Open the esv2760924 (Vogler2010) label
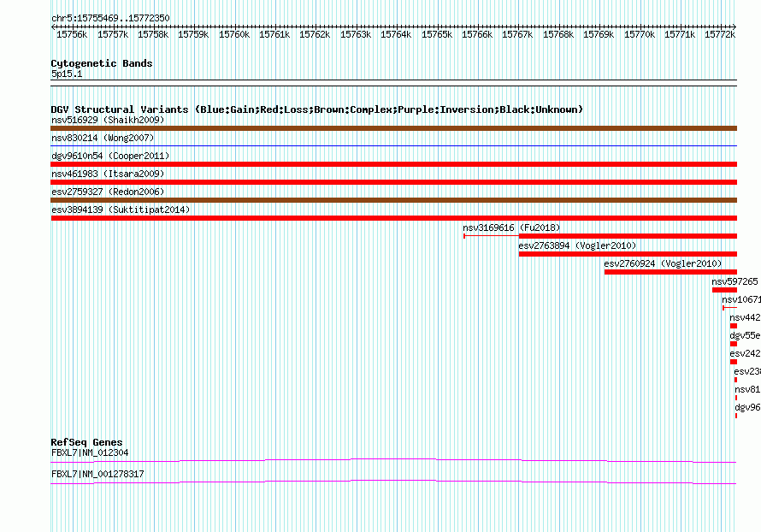This screenshot has width=761, height=532. pyautogui.click(x=663, y=263)
